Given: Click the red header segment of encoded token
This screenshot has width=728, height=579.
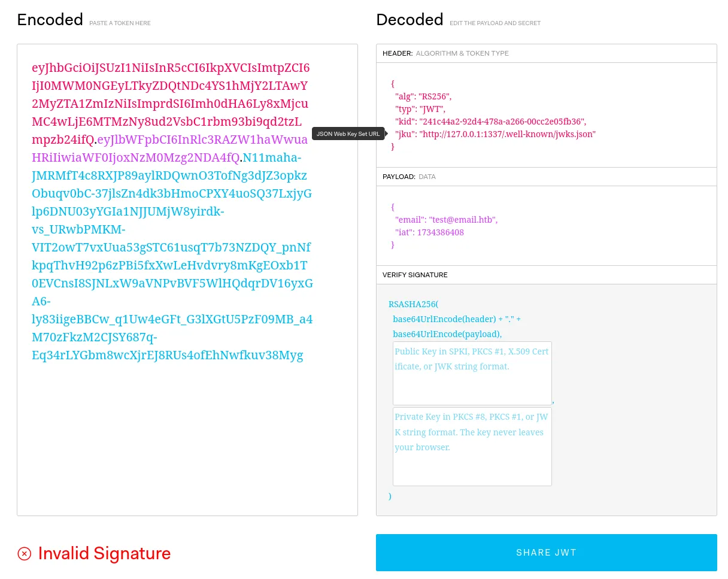Looking at the screenshot, I should tap(171, 104).
